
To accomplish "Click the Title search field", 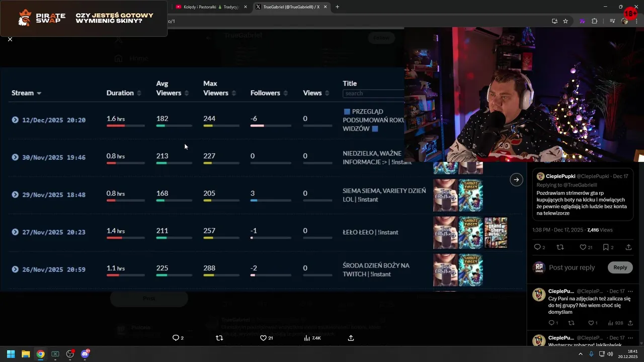I will (x=373, y=94).
